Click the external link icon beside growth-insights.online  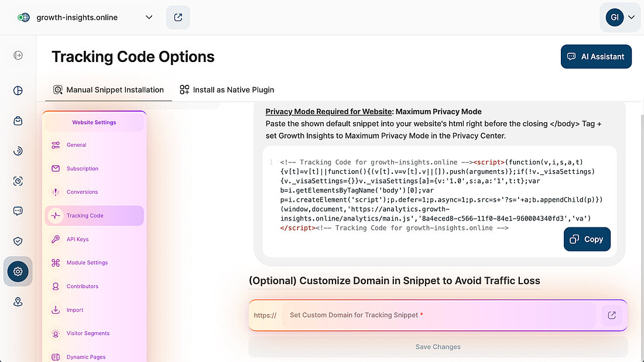178,17
